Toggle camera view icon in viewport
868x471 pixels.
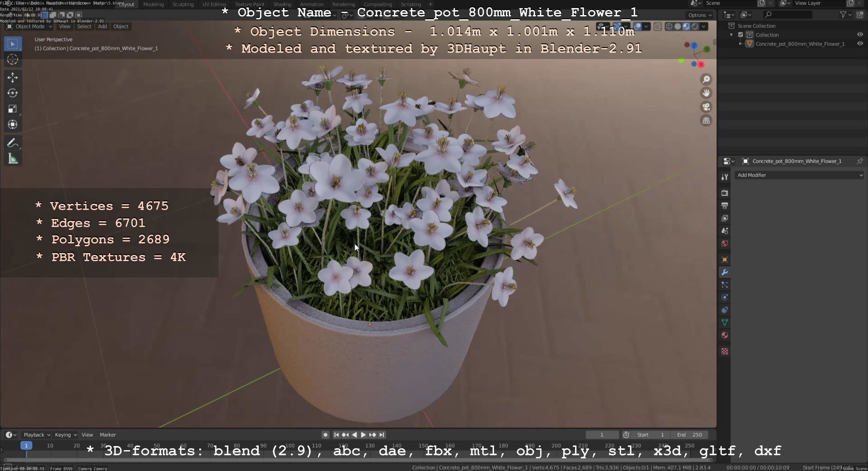(706, 107)
